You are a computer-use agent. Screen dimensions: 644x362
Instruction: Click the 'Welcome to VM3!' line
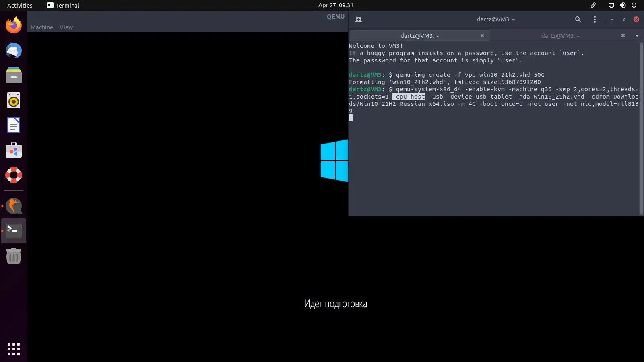tap(376, 46)
